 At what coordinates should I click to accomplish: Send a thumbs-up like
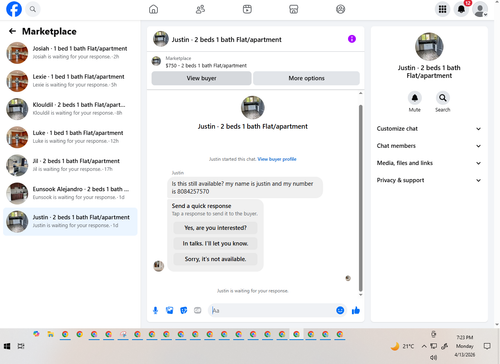[356, 311]
